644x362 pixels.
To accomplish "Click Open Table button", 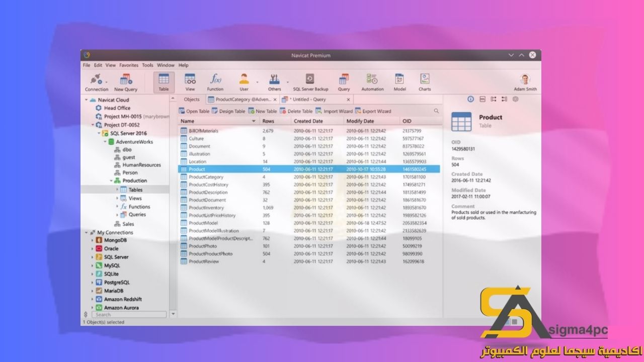I will tap(194, 111).
